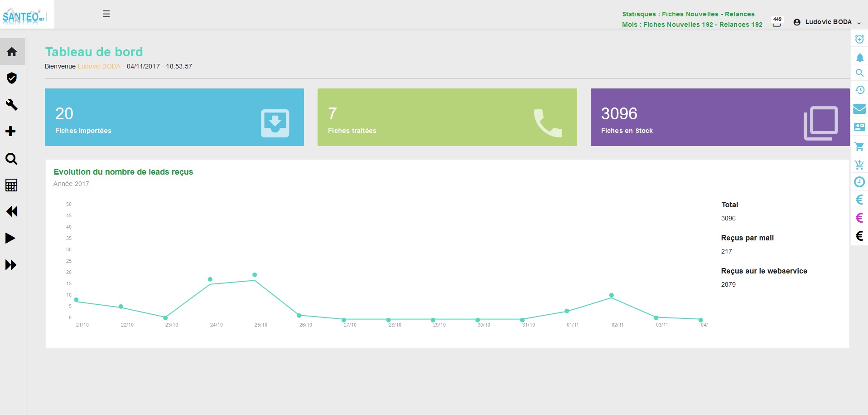Screen dimensions: 868x415
Task: Click the history clock icon
Action: click(859, 90)
